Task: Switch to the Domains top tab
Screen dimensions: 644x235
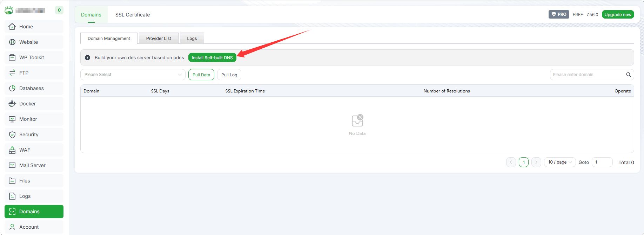Action: point(91,15)
